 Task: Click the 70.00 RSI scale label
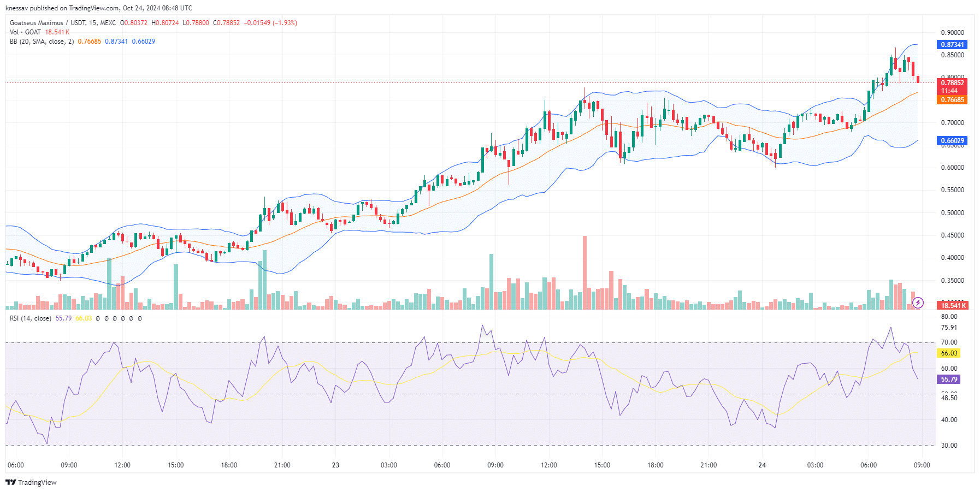949,343
